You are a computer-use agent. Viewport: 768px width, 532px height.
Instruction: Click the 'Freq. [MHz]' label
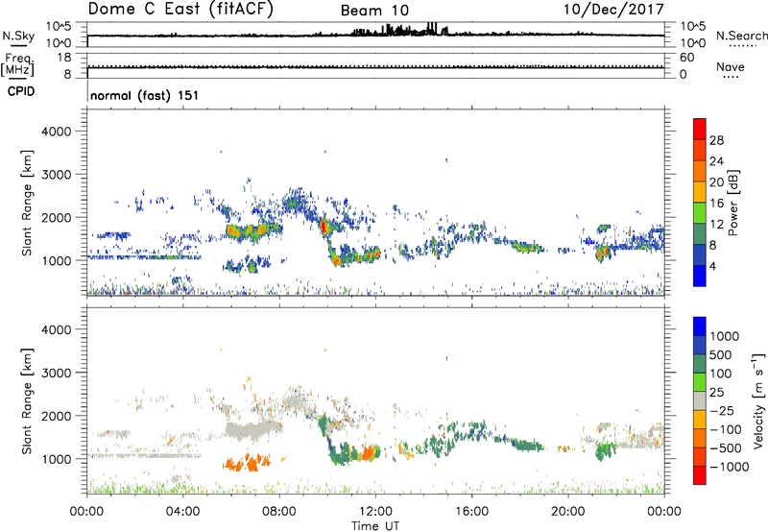coord(17,65)
